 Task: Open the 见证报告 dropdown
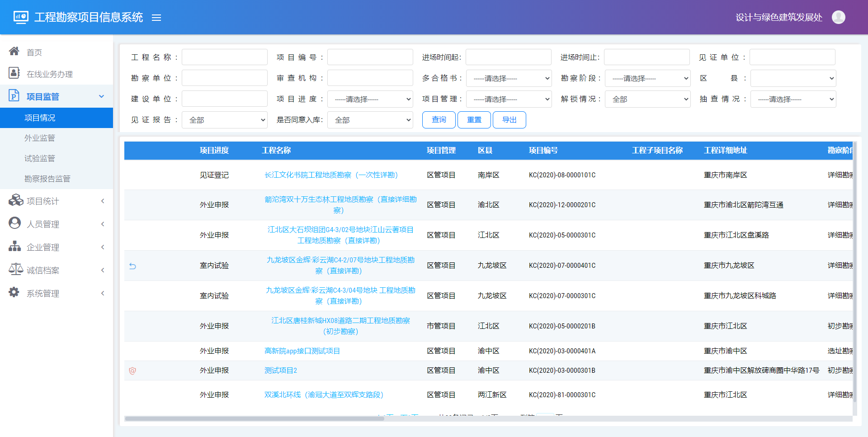tap(224, 120)
